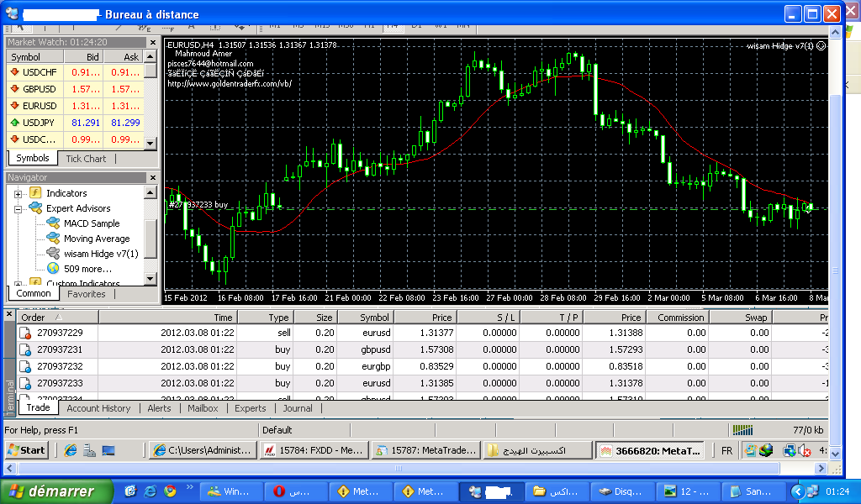Click the MACD Sample advisor icon
Viewport: 861px width, 504px height.
(53, 223)
